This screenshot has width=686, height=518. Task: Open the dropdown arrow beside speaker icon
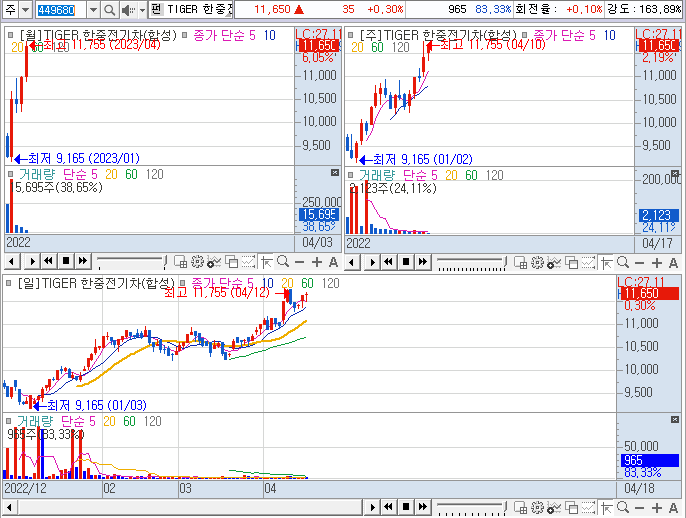tap(142, 10)
